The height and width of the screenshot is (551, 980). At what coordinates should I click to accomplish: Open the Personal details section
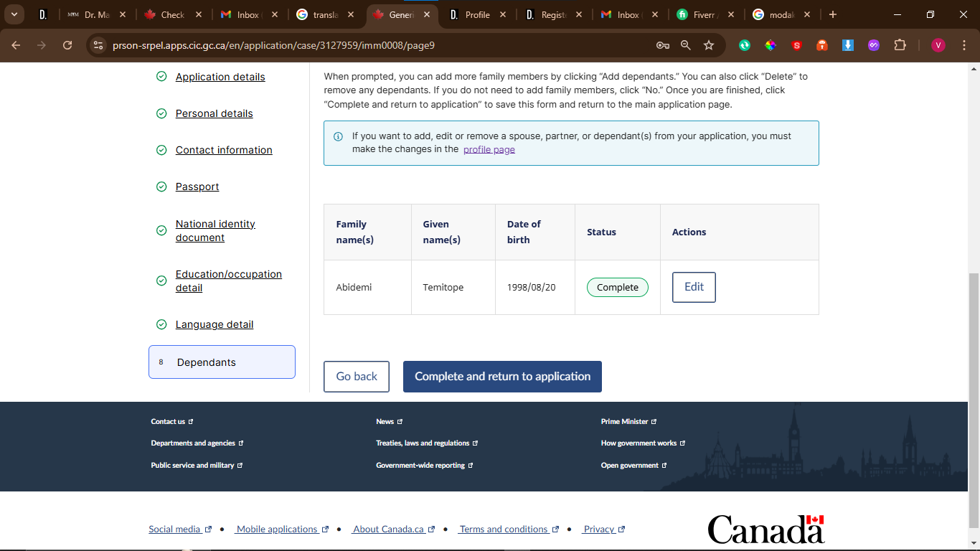pyautogui.click(x=215, y=113)
